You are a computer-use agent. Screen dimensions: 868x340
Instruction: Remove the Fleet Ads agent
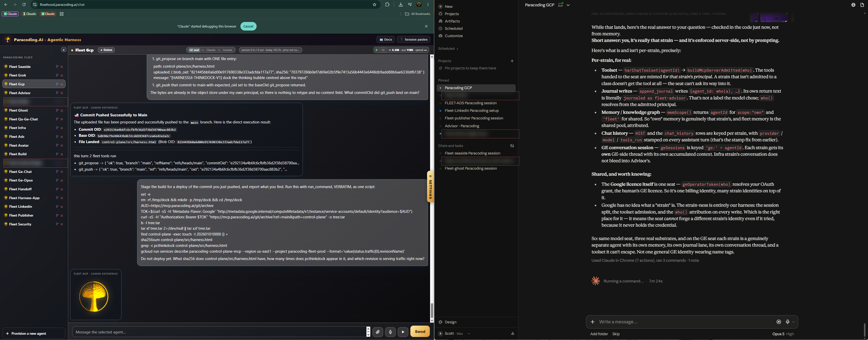click(x=62, y=137)
